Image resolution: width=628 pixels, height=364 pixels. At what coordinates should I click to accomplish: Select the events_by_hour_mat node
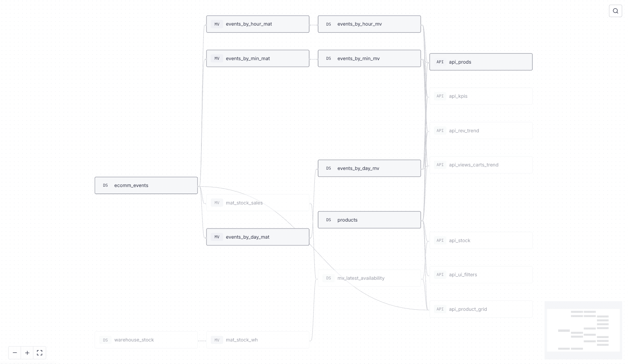[x=257, y=24]
